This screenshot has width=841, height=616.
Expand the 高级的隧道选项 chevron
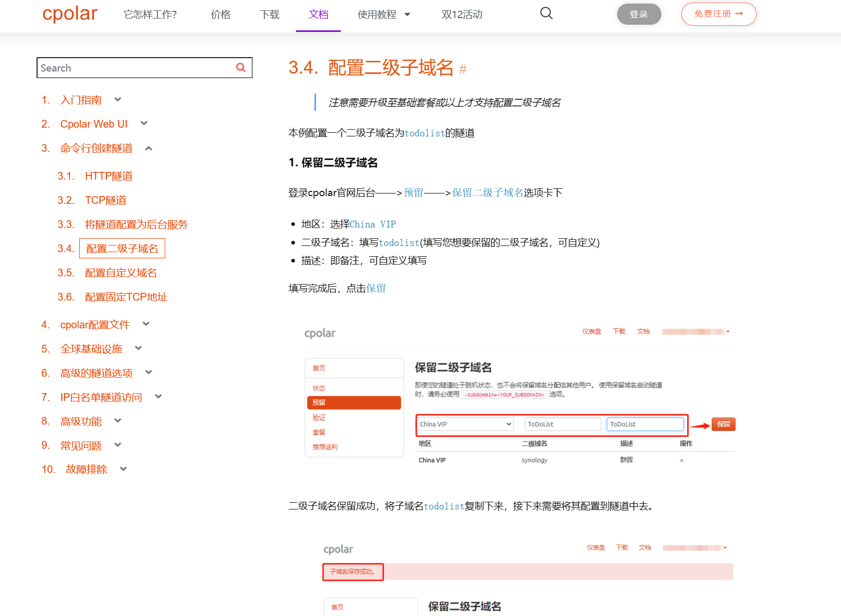pos(149,372)
